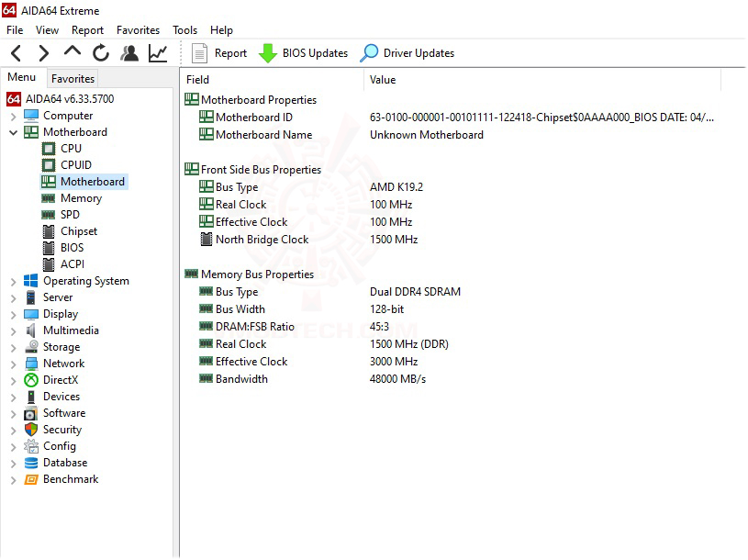This screenshot has height=560, width=748.
Task: Switch to the Favorites tab
Action: pyautogui.click(x=73, y=79)
